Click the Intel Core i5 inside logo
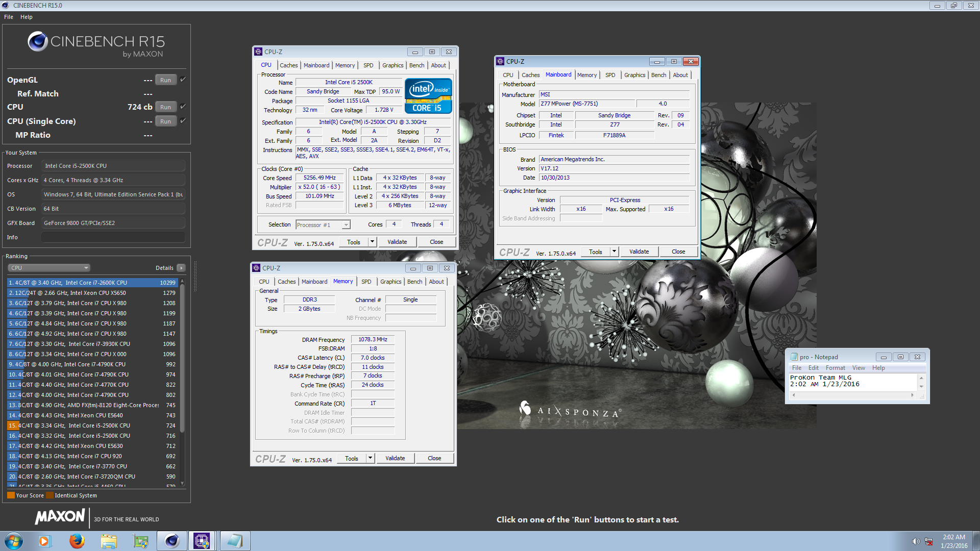Viewport: 980px width, 551px height. pyautogui.click(x=428, y=95)
